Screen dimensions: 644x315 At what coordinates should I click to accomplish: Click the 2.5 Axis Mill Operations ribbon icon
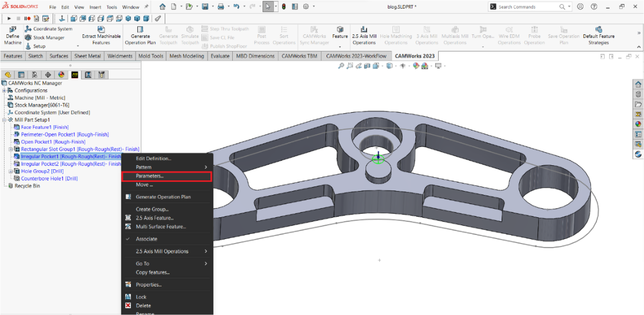[364, 30]
